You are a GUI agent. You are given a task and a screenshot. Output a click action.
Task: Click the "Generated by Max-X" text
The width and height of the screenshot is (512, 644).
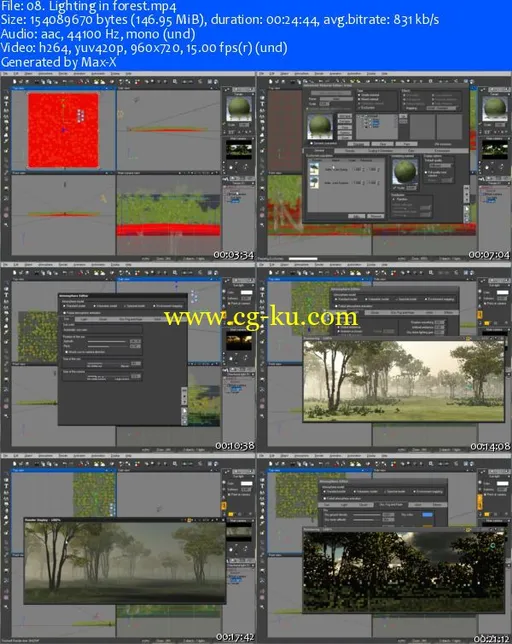point(58,62)
